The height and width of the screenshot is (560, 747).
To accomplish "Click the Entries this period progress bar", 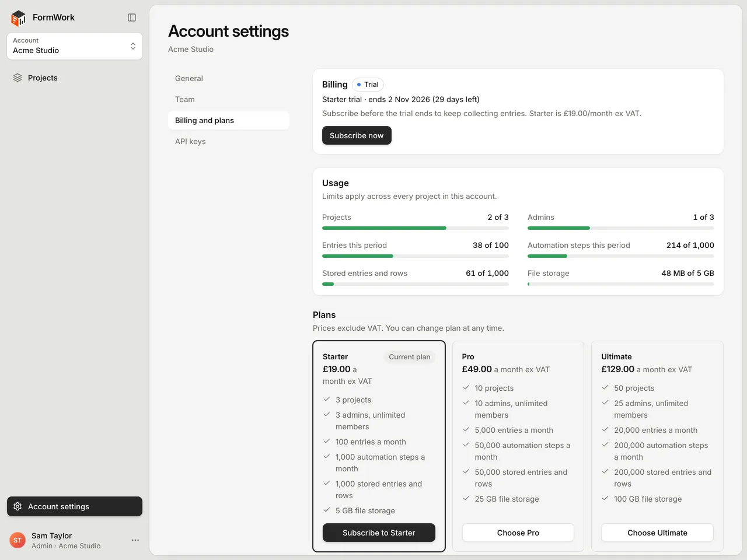I will pos(416,256).
